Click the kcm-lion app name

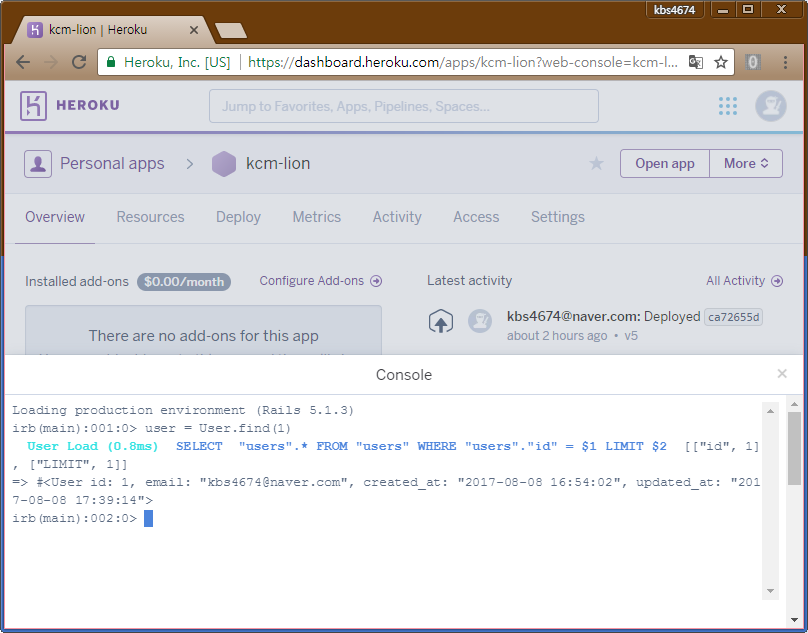point(278,163)
